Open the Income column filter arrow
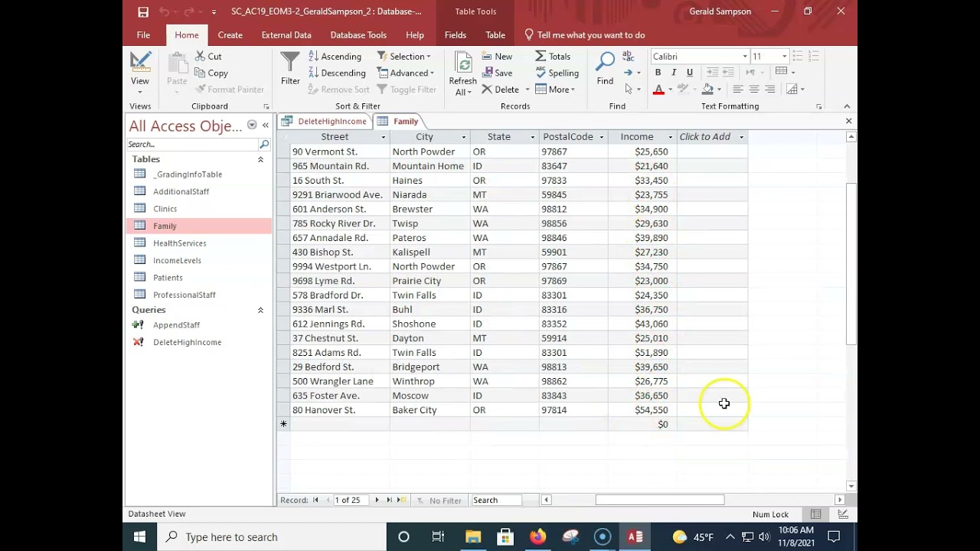The height and width of the screenshot is (551, 980). (x=670, y=137)
